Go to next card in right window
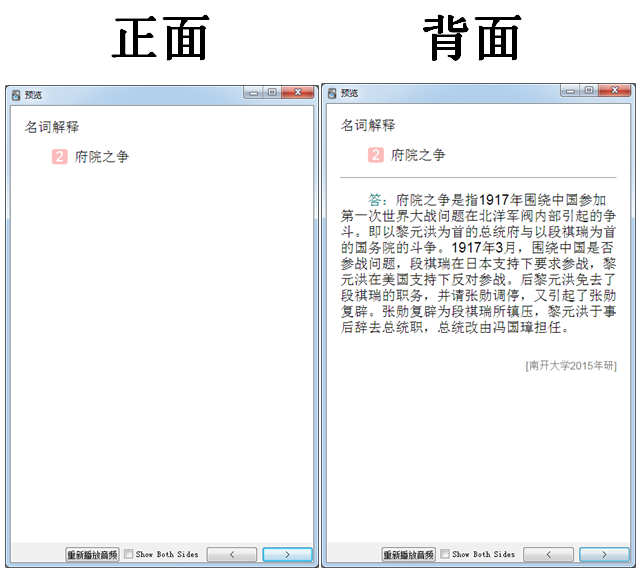This screenshot has height=575, width=643. coord(604,554)
